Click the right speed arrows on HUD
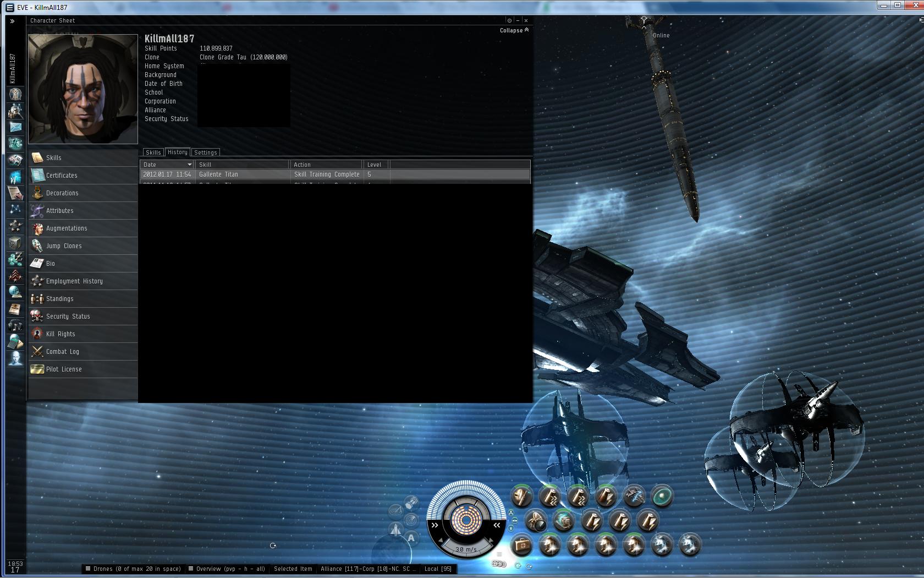Screen dimensions: 924x578 497,525
